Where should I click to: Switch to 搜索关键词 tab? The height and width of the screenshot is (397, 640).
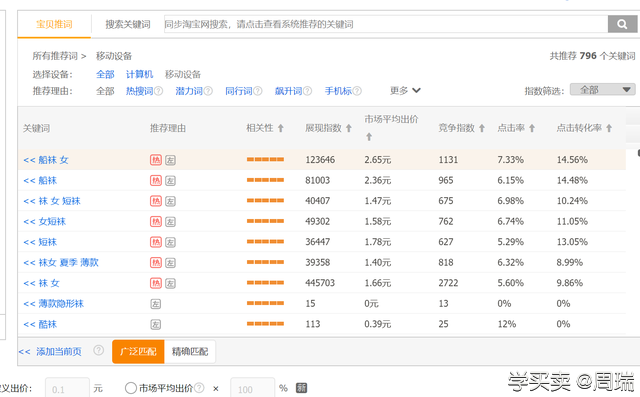tap(128, 24)
